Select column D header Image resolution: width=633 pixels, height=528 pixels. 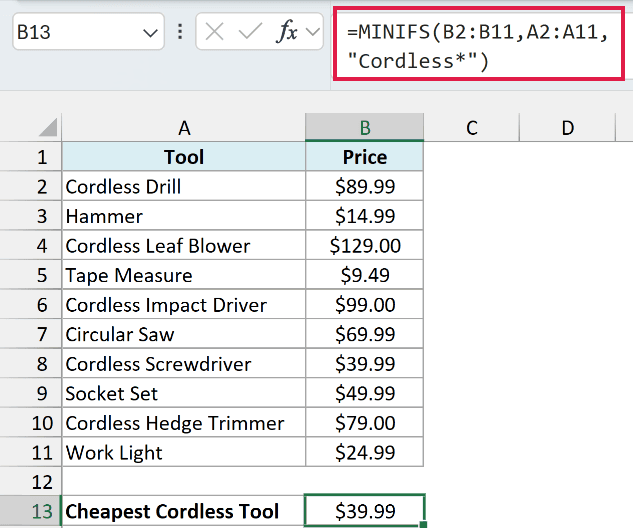click(567, 128)
